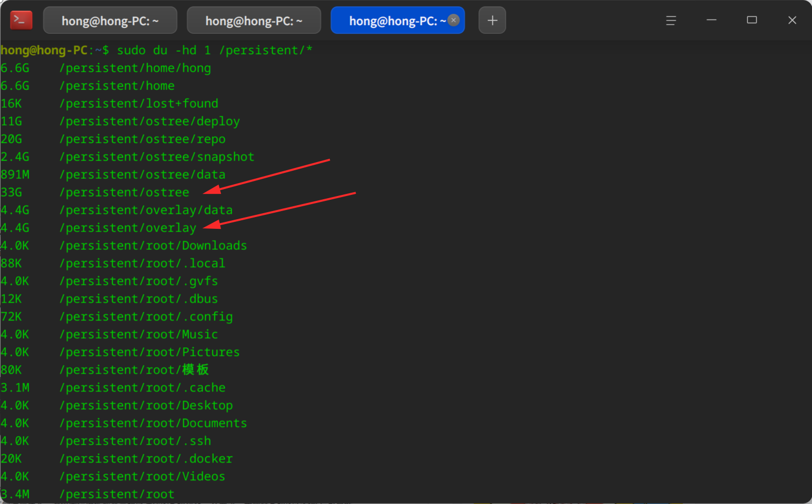The height and width of the screenshot is (504, 812).
Task: Click the 20G size value
Action: (11, 139)
